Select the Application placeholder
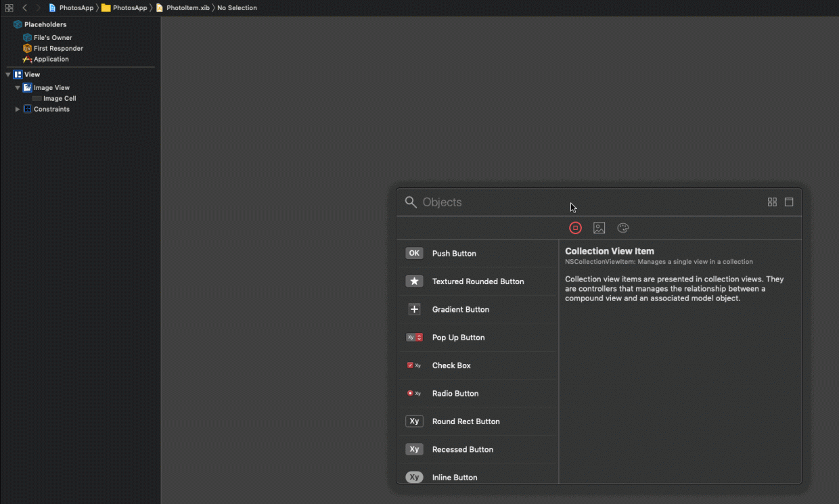Viewport: 839px width, 504px height. (51, 60)
